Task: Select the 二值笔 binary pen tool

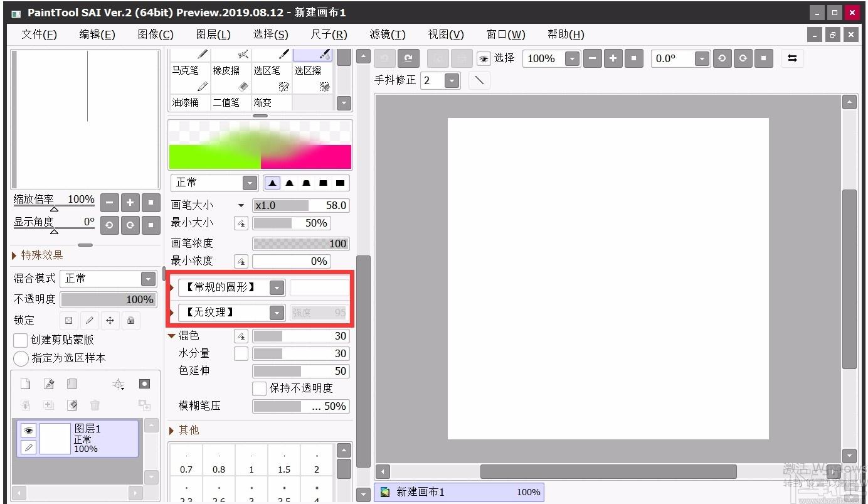Action: (231, 102)
